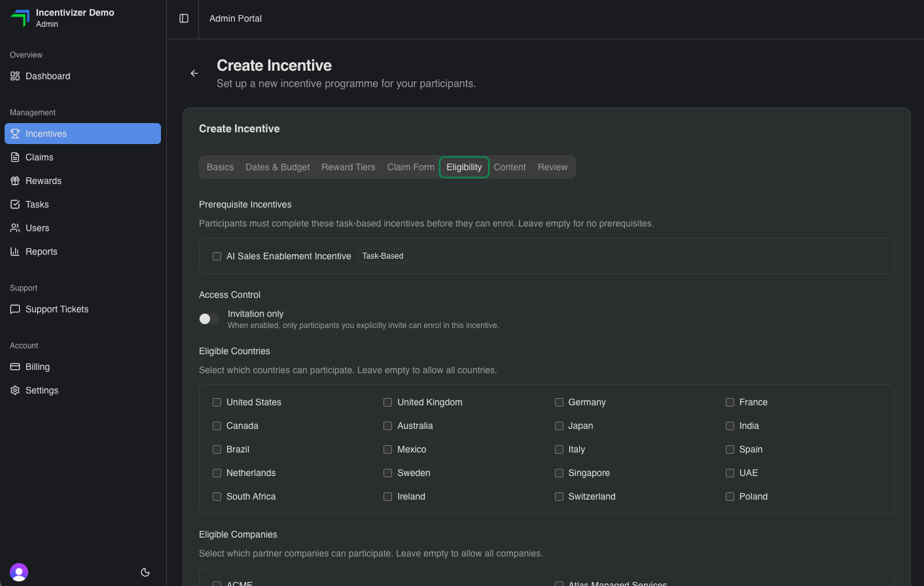Open the Tasks page
The image size is (924, 586).
[x=82, y=204]
